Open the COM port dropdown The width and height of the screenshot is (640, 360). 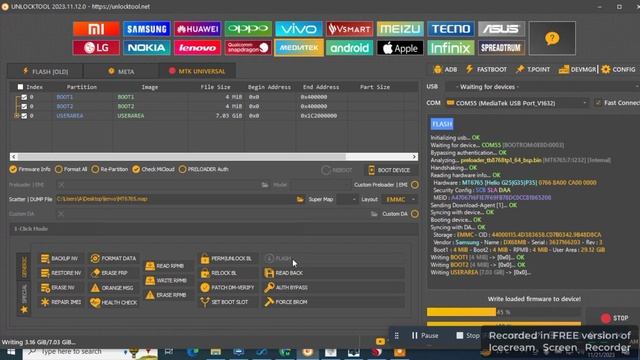[x=517, y=103]
